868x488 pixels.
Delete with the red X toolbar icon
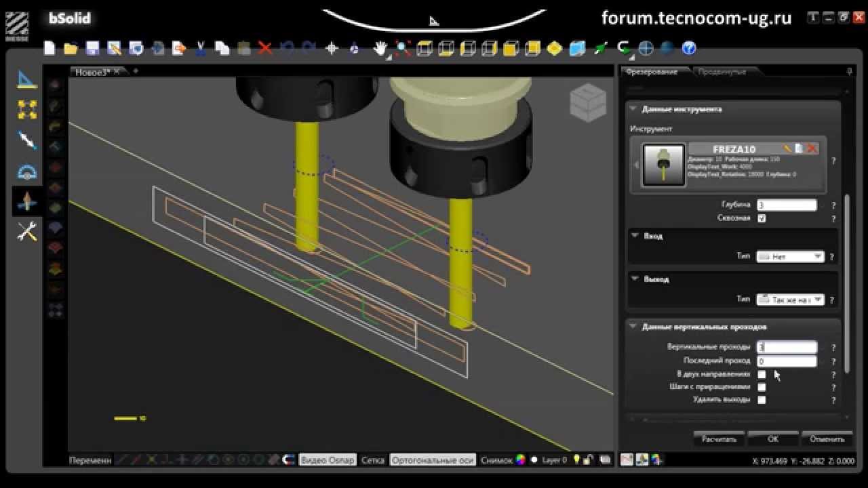tap(265, 48)
